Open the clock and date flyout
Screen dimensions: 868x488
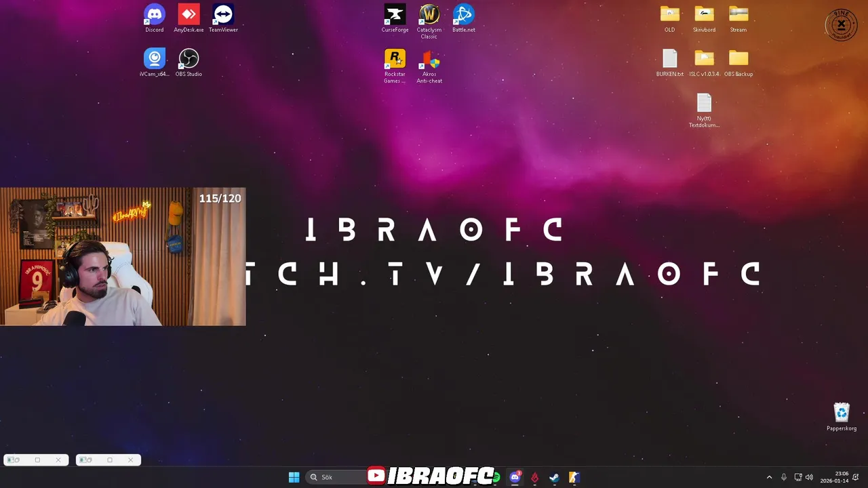click(x=834, y=477)
